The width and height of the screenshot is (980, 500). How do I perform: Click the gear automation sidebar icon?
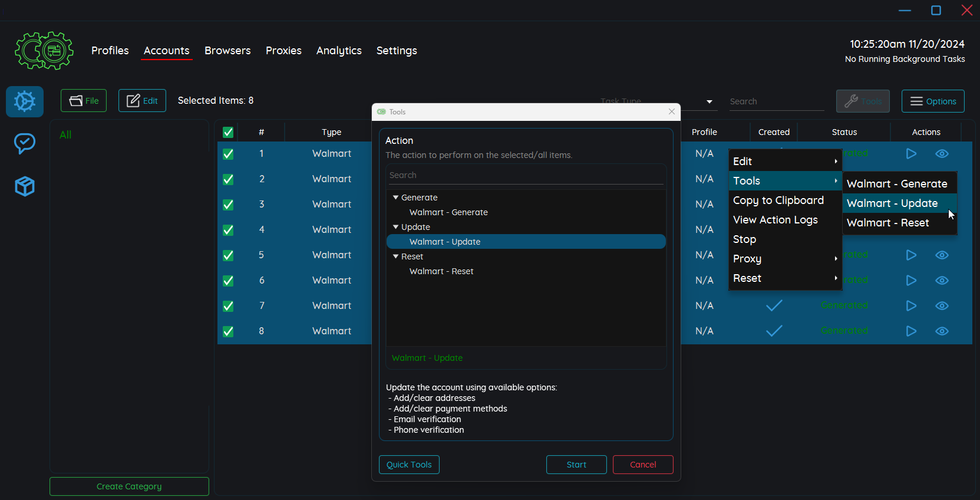tap(25, 101)
